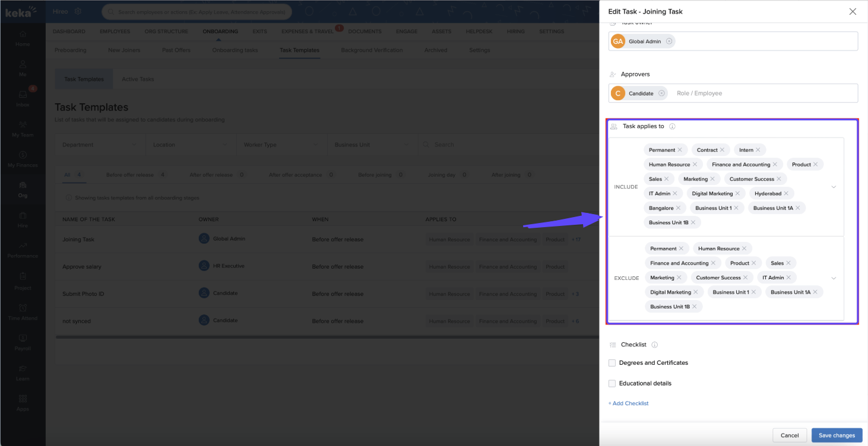Screen dimensions: 868x446
Task: Expand the EXCLUDE dropdown chevron
Action: pyautogui.click(x=833, y=278)
